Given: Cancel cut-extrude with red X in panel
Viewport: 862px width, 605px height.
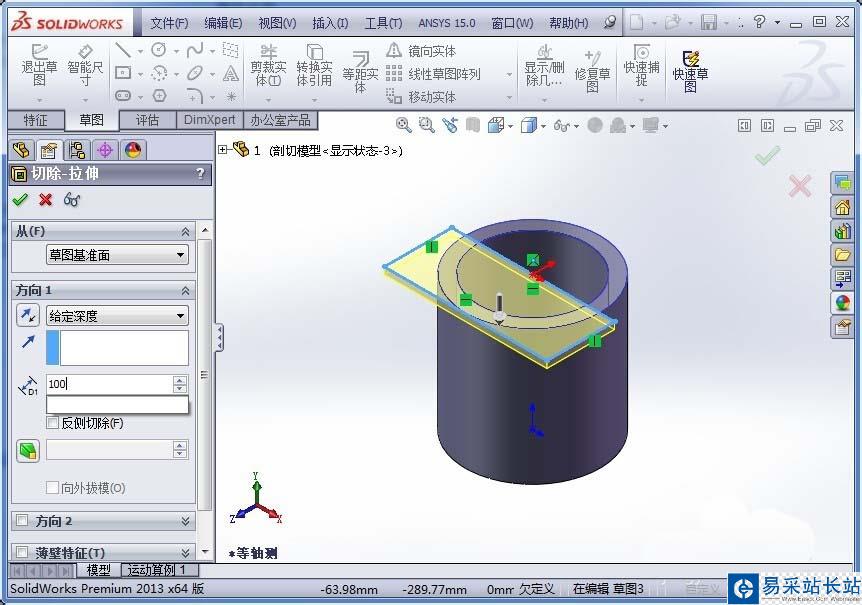Looking at the screenshot, I should pyautogui.click(x=46, y=199).
